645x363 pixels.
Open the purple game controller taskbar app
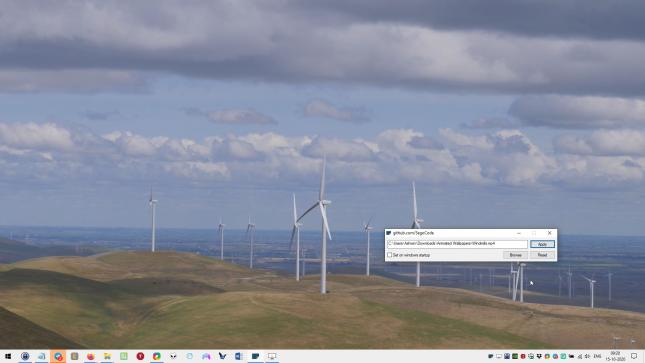coord(206,356)
